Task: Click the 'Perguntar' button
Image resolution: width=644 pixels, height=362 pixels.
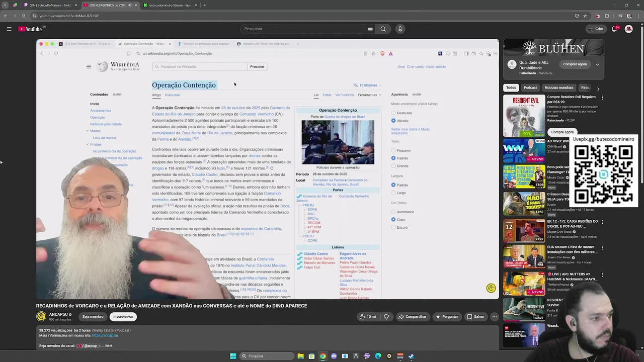Action: click(x=447, y=317)
